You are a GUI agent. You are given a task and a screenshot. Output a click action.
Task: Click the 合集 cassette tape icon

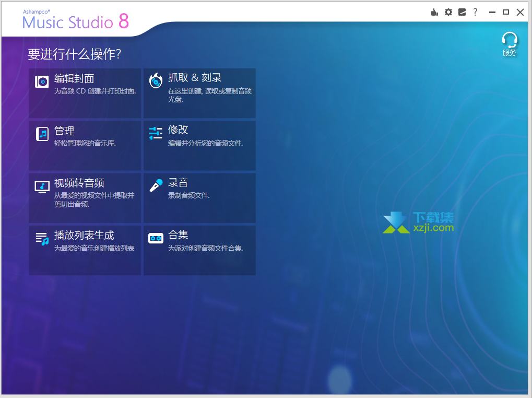(x=156, y=238)
